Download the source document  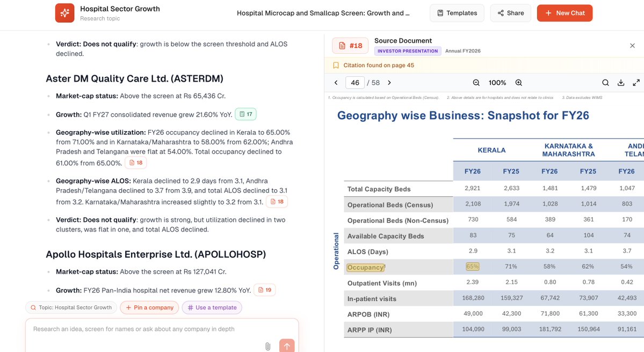coord(621,83)
